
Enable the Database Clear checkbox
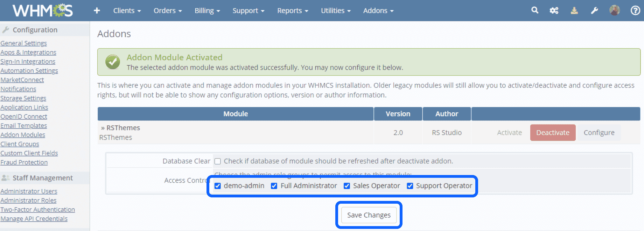[217, 161]
